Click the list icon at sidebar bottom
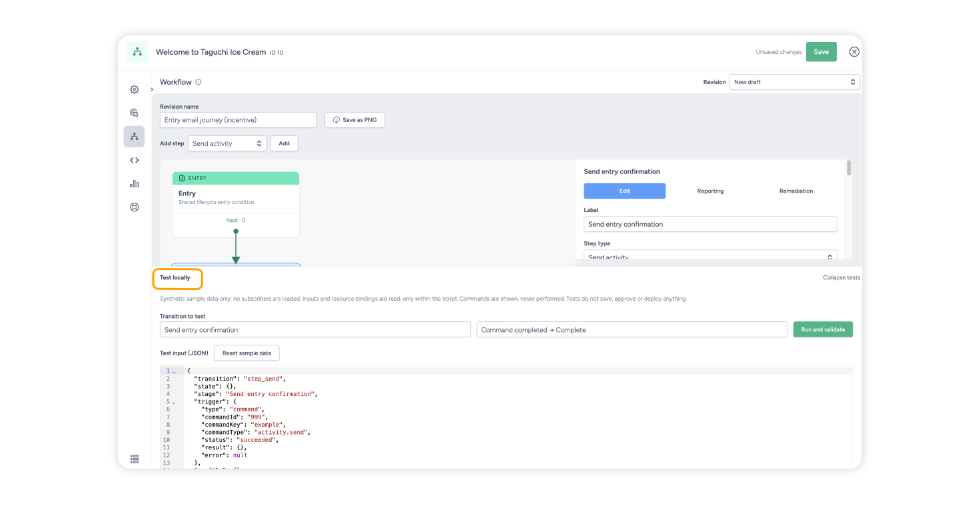 click(134, 459)
